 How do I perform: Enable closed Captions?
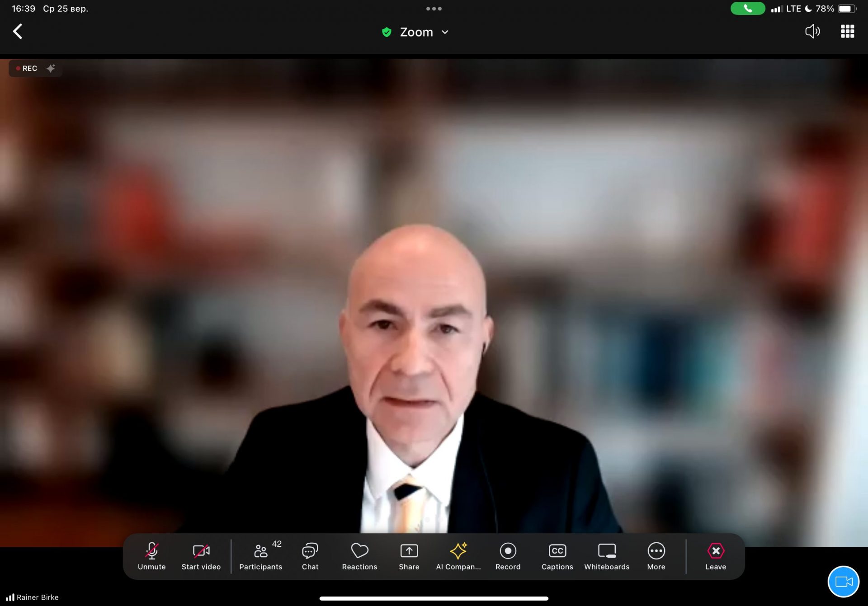point(557,556)
